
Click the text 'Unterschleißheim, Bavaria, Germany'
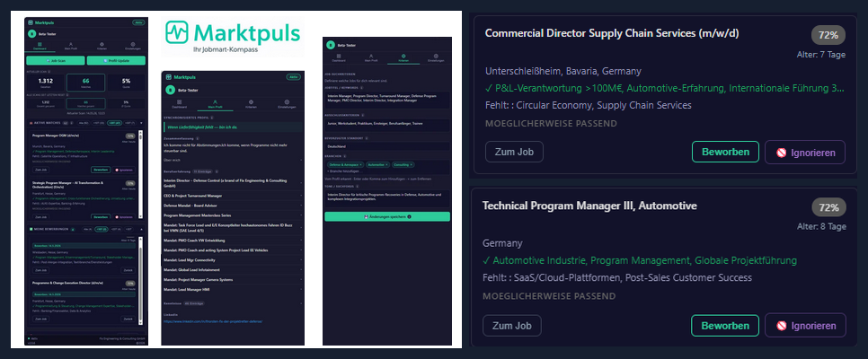(x=563, y=72)
